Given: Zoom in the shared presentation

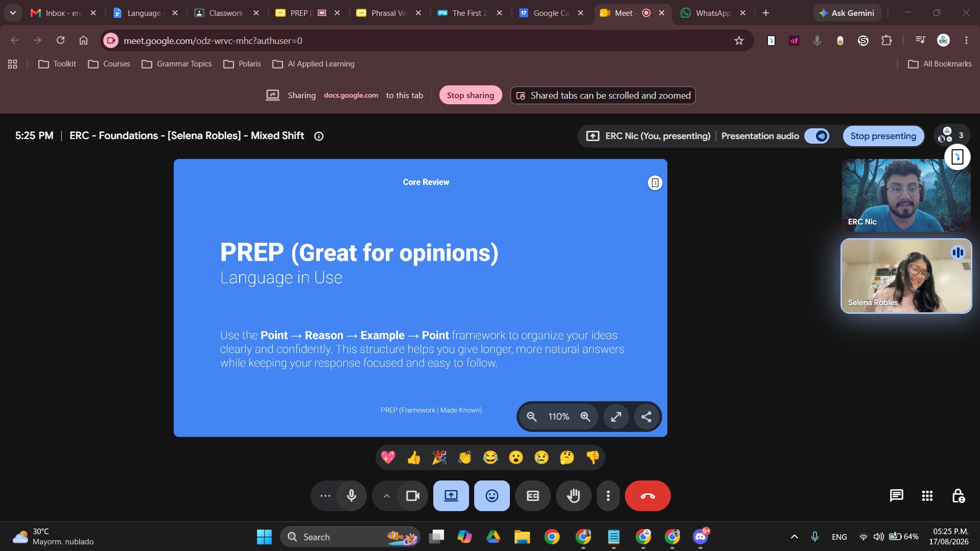Looking at the screenshot, I should (x=586, y=417).
